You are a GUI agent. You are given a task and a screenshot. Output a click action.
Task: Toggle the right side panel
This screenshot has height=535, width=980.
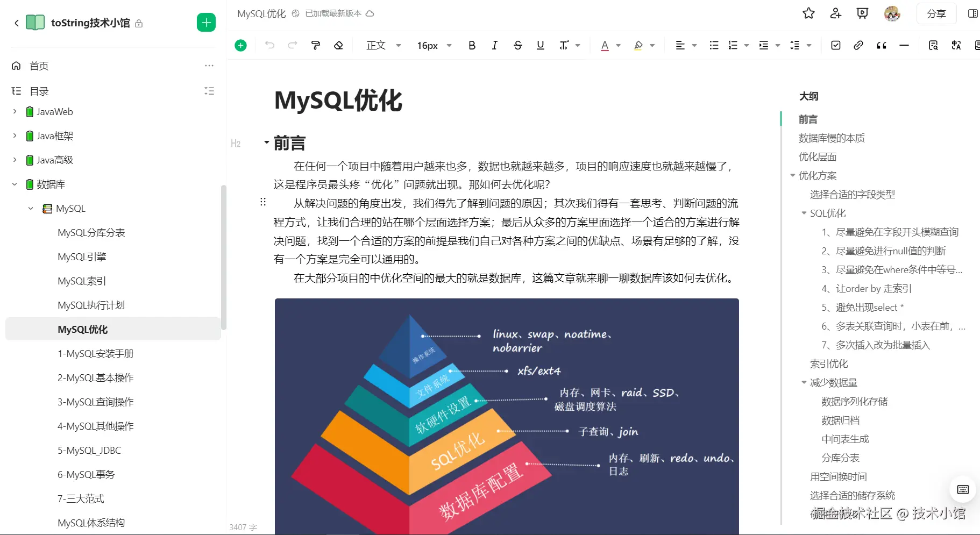[x=972, y=13]
